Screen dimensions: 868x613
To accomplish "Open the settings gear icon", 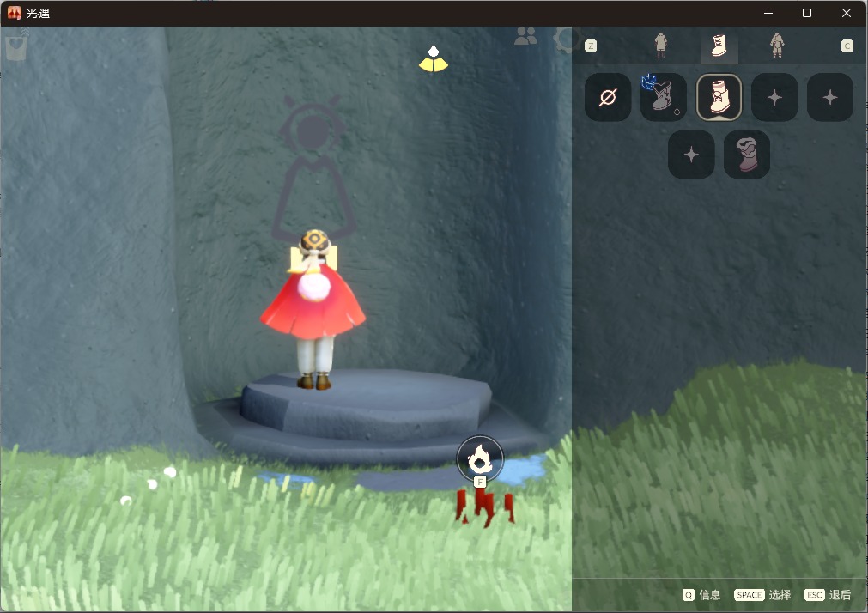I will 567,39.
